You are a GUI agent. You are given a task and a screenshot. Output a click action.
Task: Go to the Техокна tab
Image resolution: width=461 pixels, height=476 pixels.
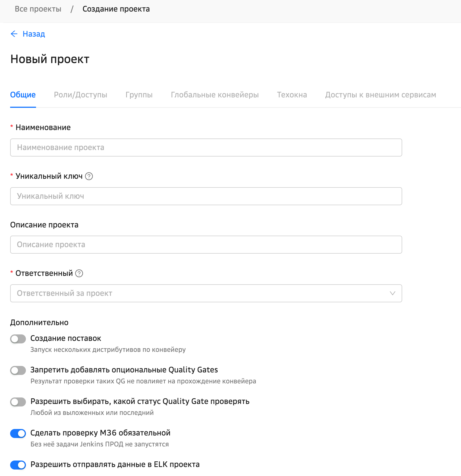(292, 95)
